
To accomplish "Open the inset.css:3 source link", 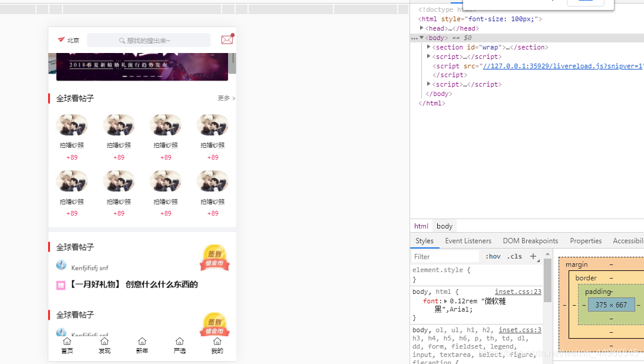I will [x=520, y=330].
